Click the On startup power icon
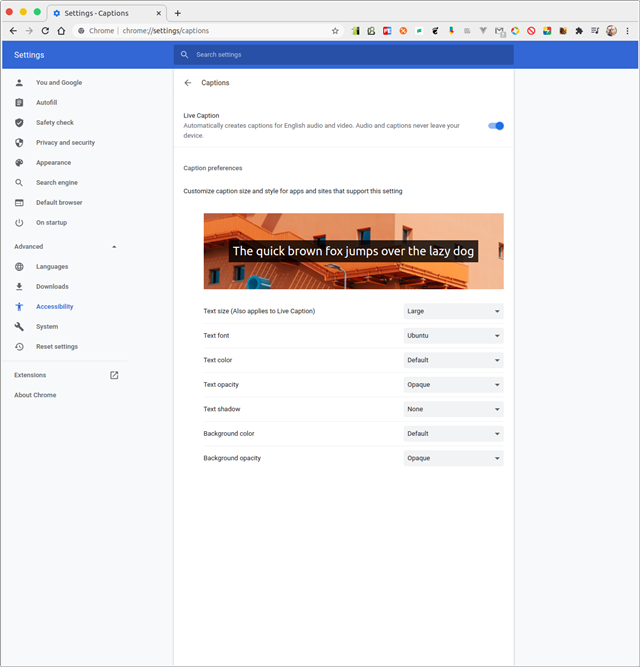 19,222
